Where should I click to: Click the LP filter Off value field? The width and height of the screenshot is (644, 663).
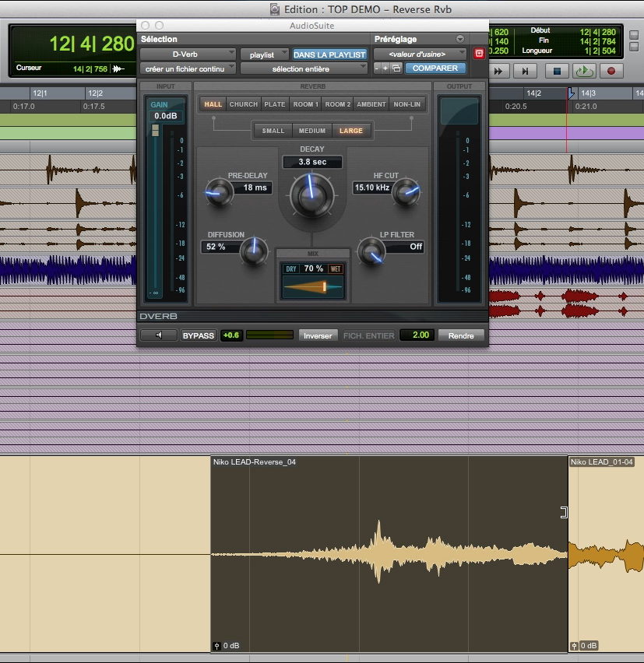405,247
